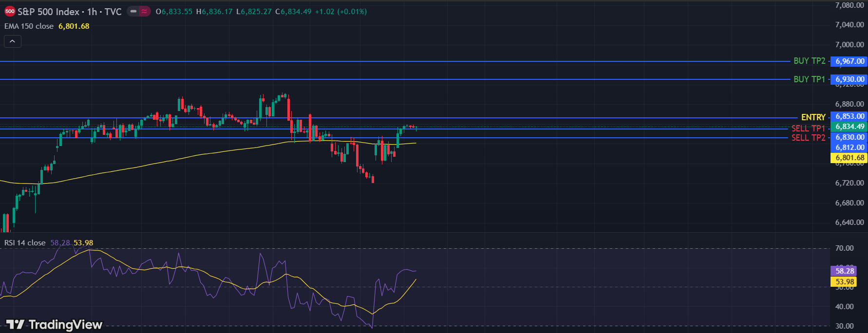This screenshot has height=333, width=868.
Task: Select the SELL TP2 line label
Action: click(x=808, y=138)
